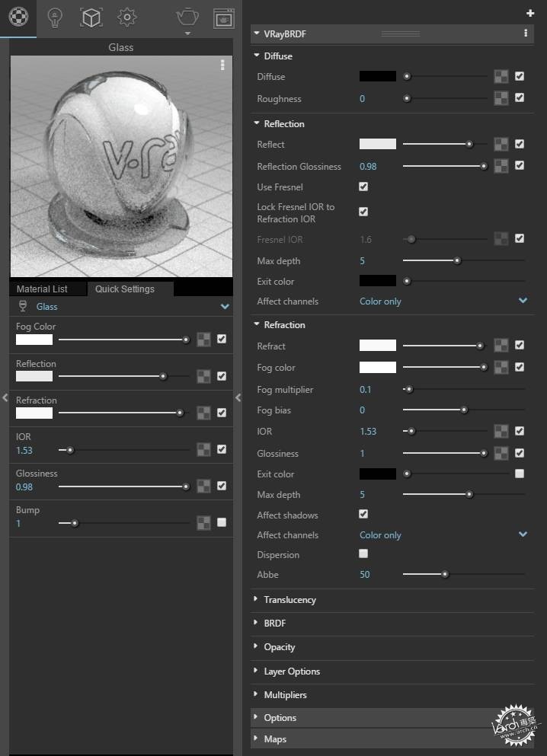Click the Abbe value 50 field

click(365, 574)
